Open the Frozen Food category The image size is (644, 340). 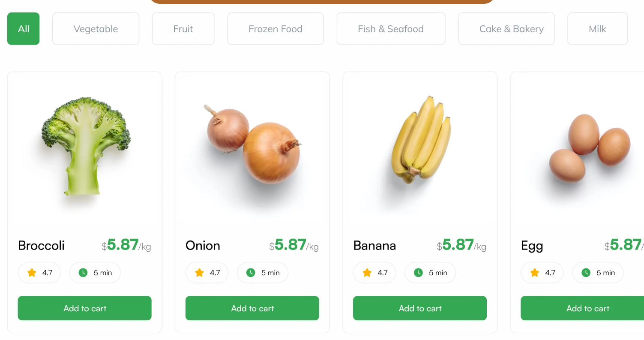click(276, 29)
